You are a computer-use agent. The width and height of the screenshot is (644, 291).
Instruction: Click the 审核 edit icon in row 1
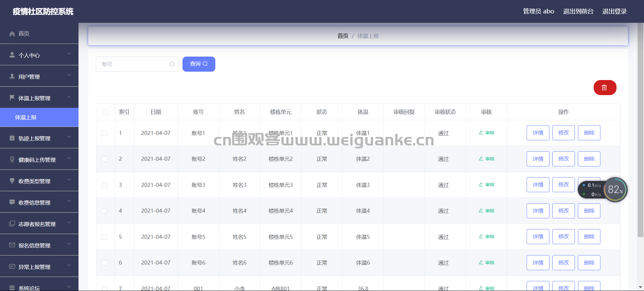click(481, 133)
